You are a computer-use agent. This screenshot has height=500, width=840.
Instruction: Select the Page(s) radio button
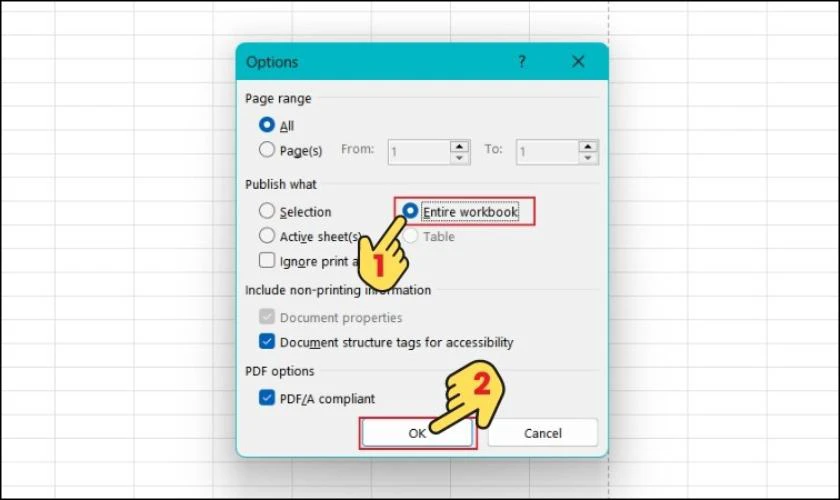pyautogui.click(x=266, y=150)
